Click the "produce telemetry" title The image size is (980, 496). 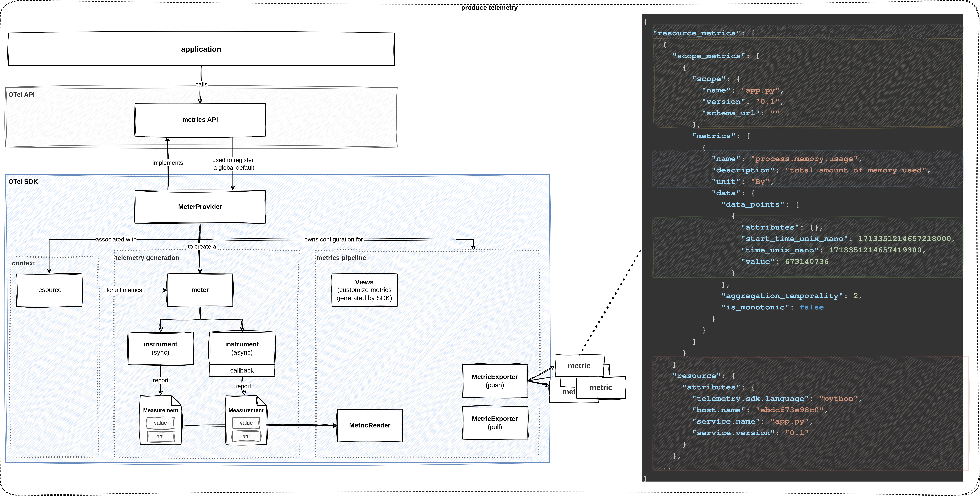pos(489,8)
